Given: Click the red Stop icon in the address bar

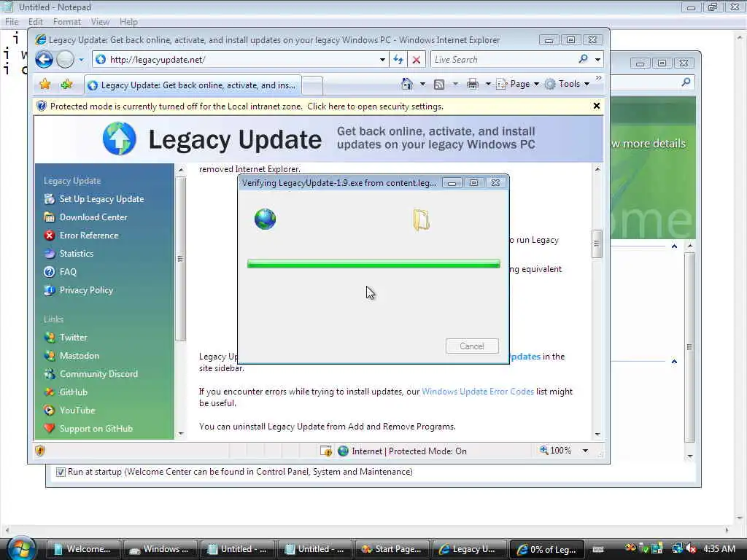Looking at the screenshot, I should pos(417,60).
